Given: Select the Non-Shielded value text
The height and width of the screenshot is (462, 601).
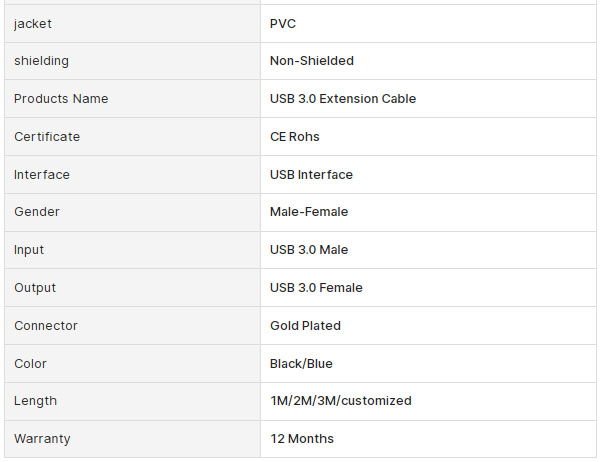Looking at the screenshot, I should (312, 61).
